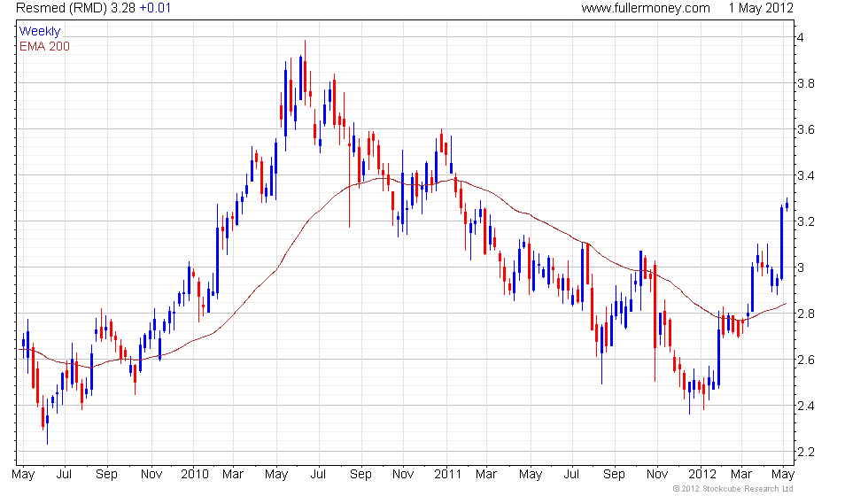Click the +0.01 change value
This screenshot has height=496, width=868.
click(x=155, y=8)
